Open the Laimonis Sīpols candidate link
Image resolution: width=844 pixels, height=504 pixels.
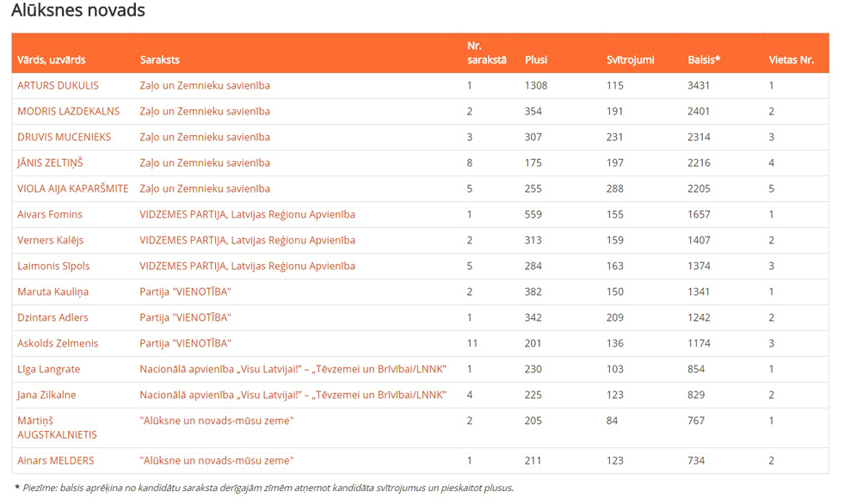pos(53,267)
